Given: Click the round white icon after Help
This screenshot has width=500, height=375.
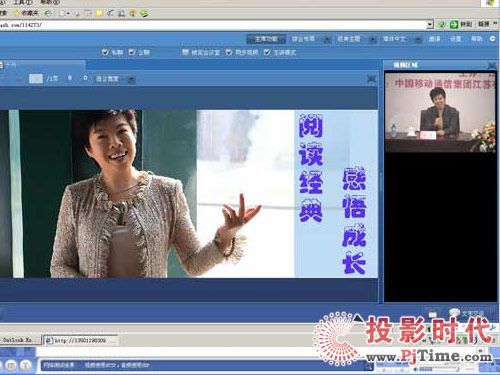Looking at the screenshot, I should (492, 39).
